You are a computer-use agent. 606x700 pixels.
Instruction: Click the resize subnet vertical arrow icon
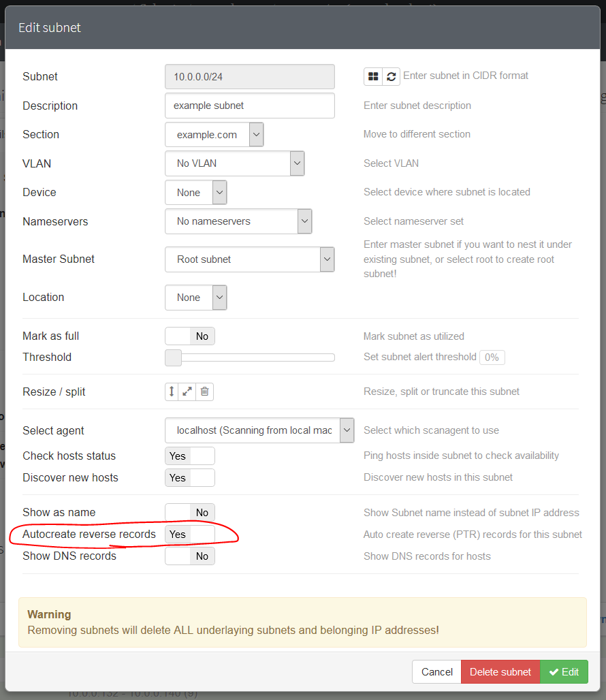(172, 392)
